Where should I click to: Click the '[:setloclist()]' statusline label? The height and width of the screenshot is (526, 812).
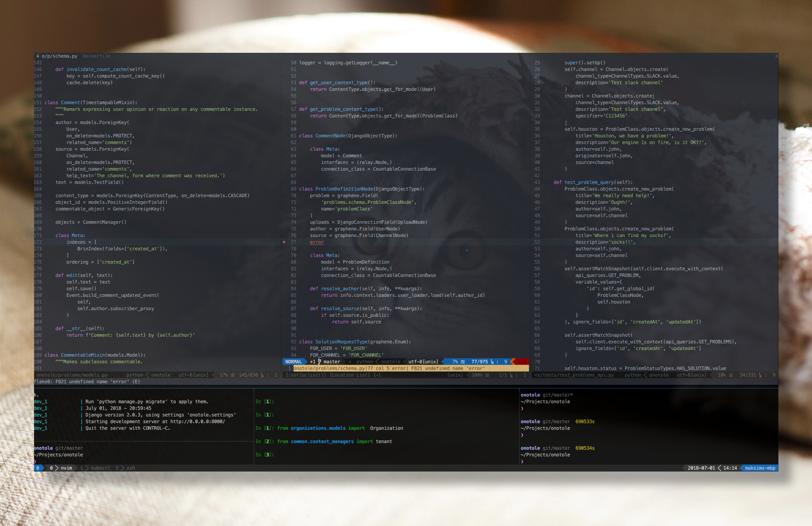pos(306,375)
